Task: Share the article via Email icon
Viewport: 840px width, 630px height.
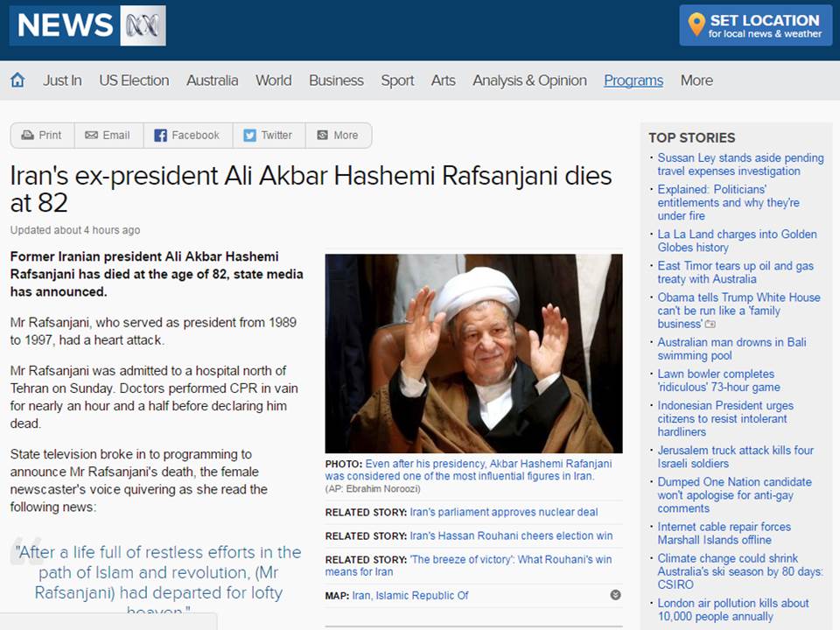Action: point(108,136)
